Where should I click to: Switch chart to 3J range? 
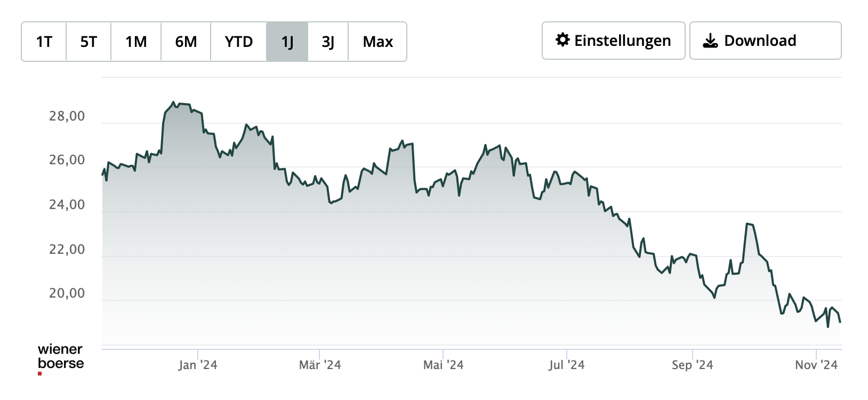point(328,42)
